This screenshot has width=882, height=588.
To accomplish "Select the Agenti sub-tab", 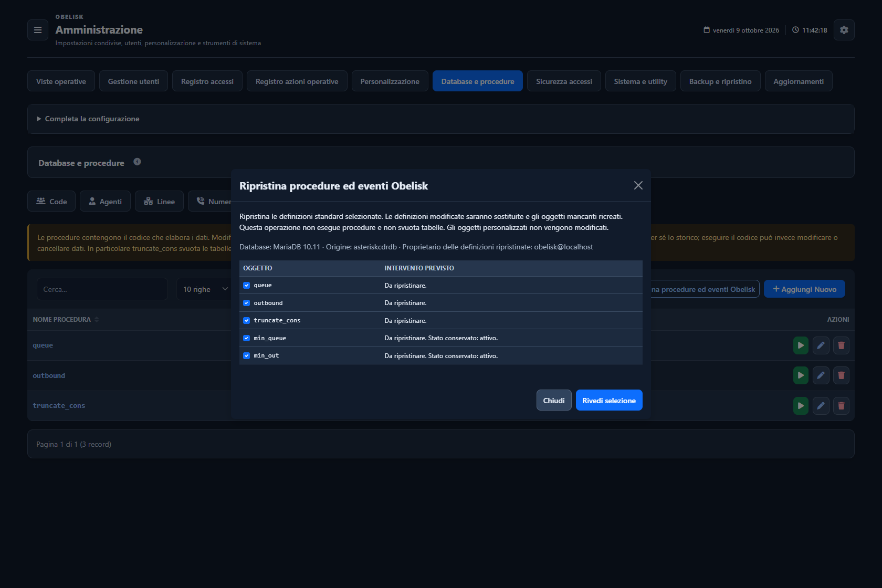I will 105,201.
